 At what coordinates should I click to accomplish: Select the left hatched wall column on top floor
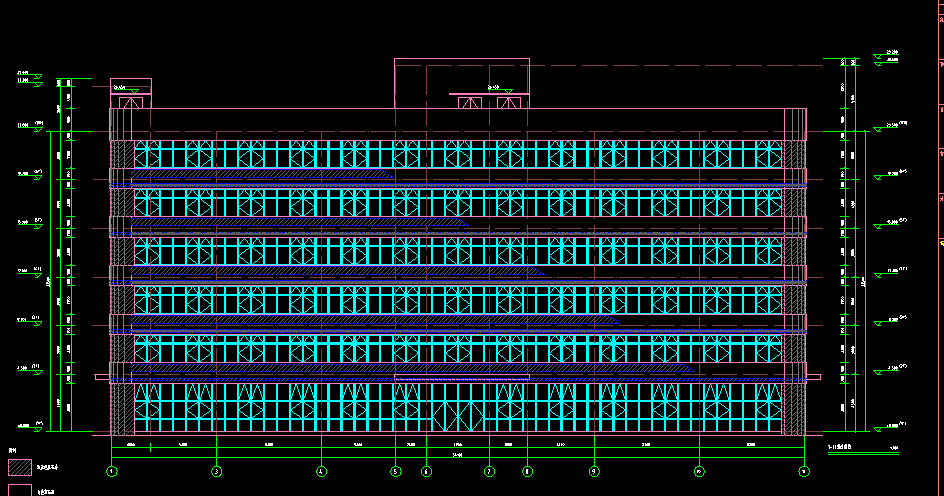pyautogui.click(x=121, y=154)
